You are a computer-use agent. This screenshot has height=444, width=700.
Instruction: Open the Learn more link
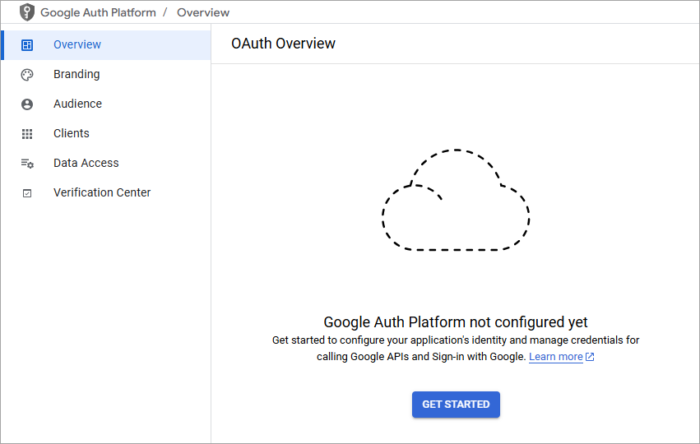(x=556, y=357)
